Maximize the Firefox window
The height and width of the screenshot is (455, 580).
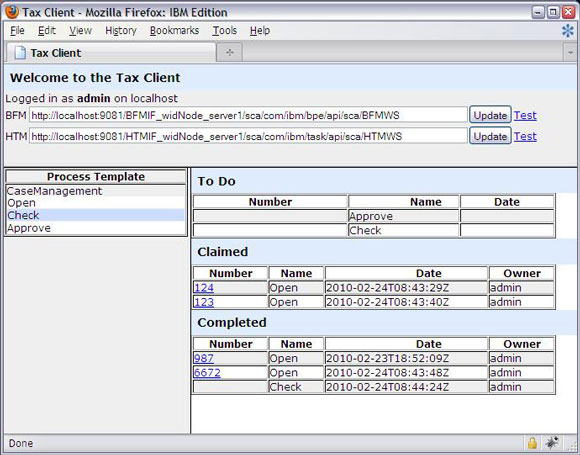[x=553, y=12]
